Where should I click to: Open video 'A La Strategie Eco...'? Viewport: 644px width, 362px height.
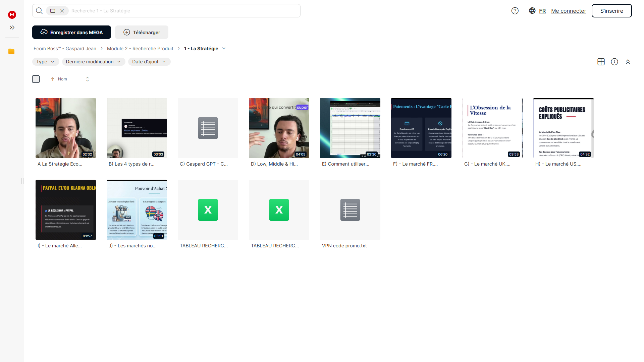66,128
